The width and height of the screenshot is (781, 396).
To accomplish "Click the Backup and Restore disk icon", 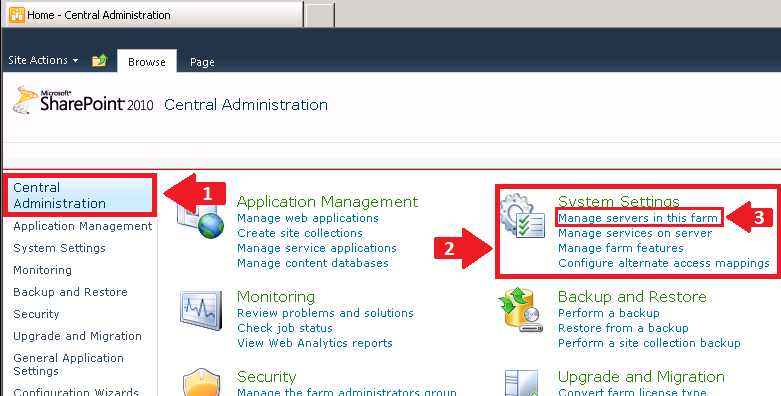I will coord(521,309).
